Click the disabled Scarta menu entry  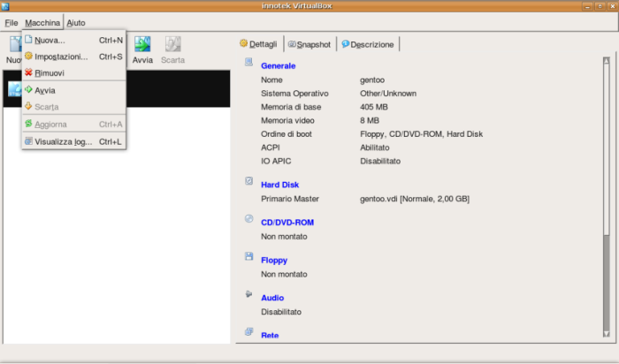tap(73, 107)
